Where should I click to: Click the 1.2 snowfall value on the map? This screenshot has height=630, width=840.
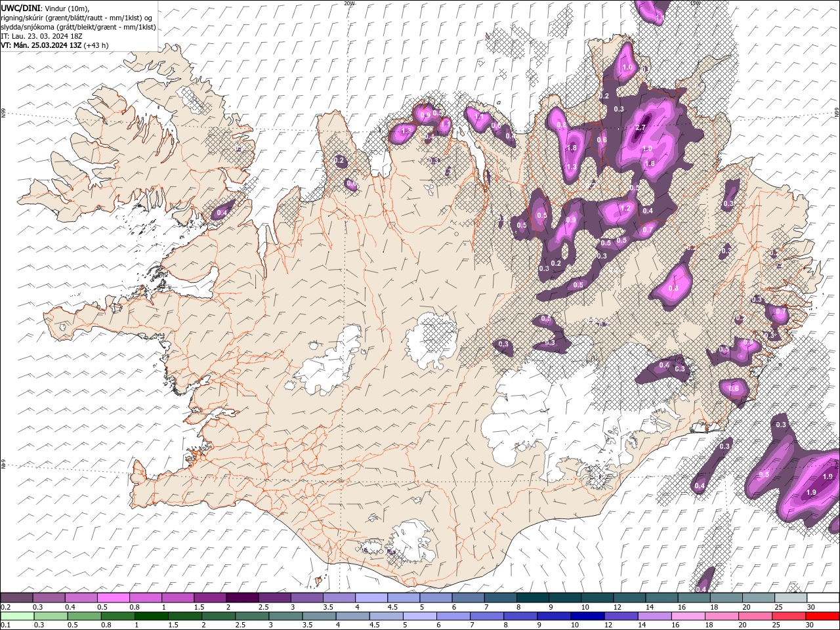point(625,209)
